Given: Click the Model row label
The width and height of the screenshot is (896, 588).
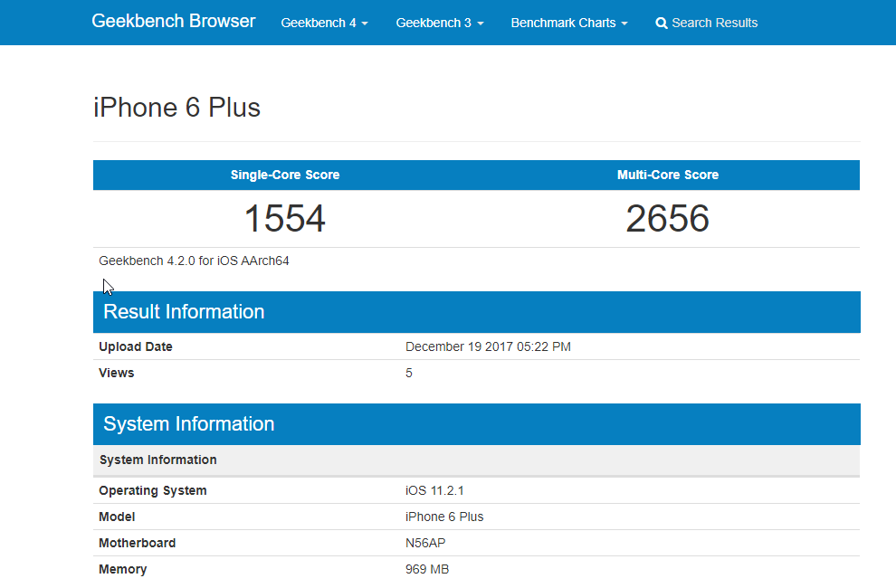Looking at the screenshot, I should [x=117, y=517].
